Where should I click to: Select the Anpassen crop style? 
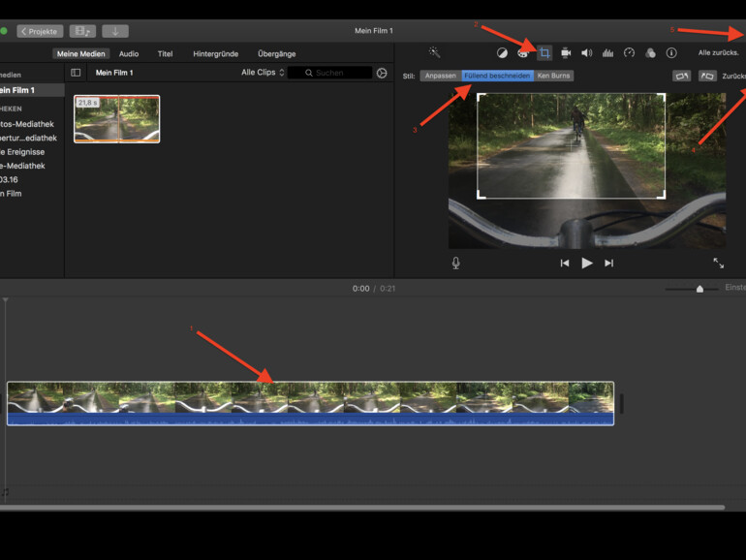(x=440, y=76)
